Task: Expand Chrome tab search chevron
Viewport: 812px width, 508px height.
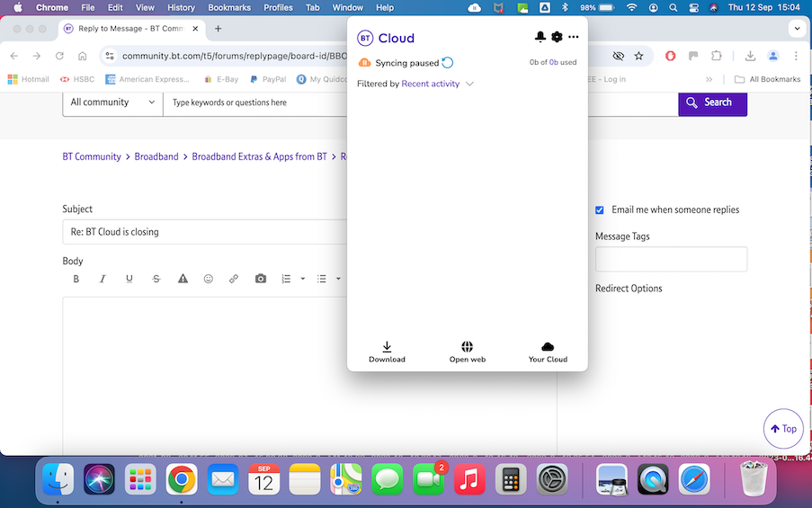Action: [x=797, y=29]
